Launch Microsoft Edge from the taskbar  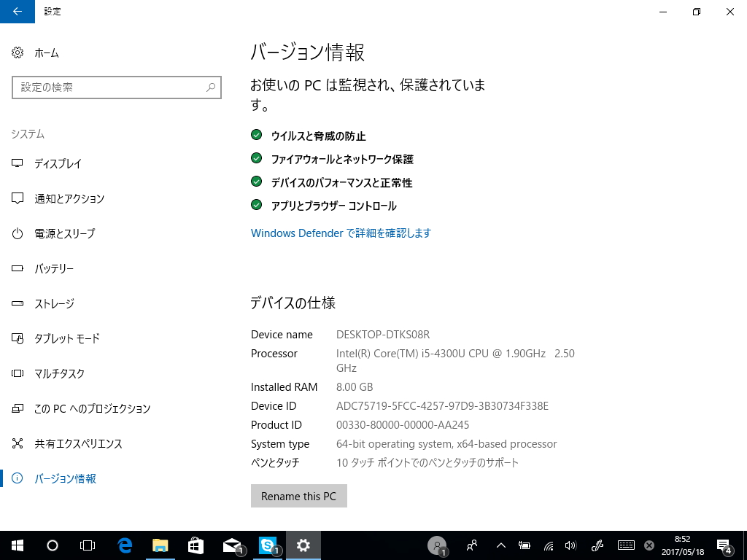[125, 545]
